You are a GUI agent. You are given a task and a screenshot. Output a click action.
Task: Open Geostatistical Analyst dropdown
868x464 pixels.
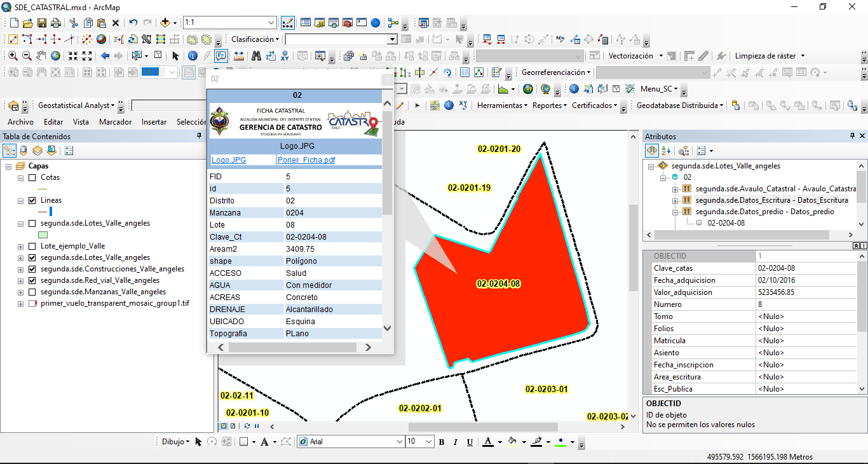(76, 106)
